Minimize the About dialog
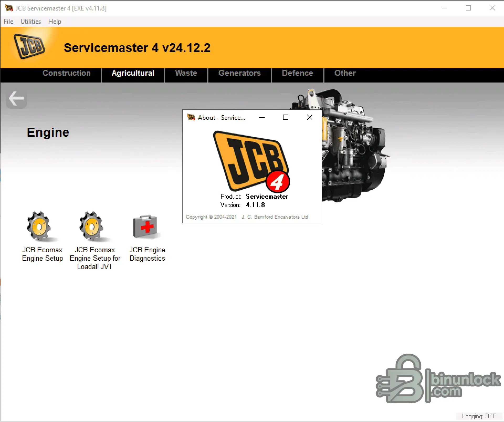 tap(262, 117)
